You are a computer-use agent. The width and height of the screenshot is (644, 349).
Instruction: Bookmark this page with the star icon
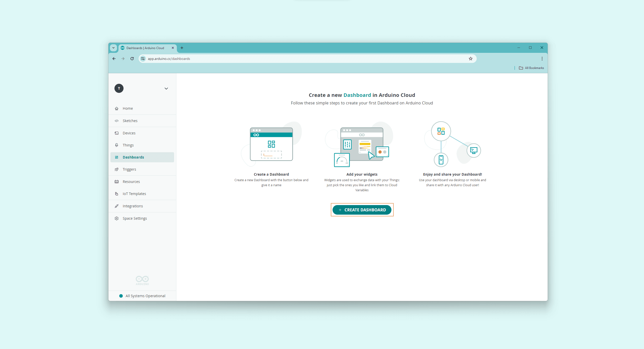click(470, 59)
